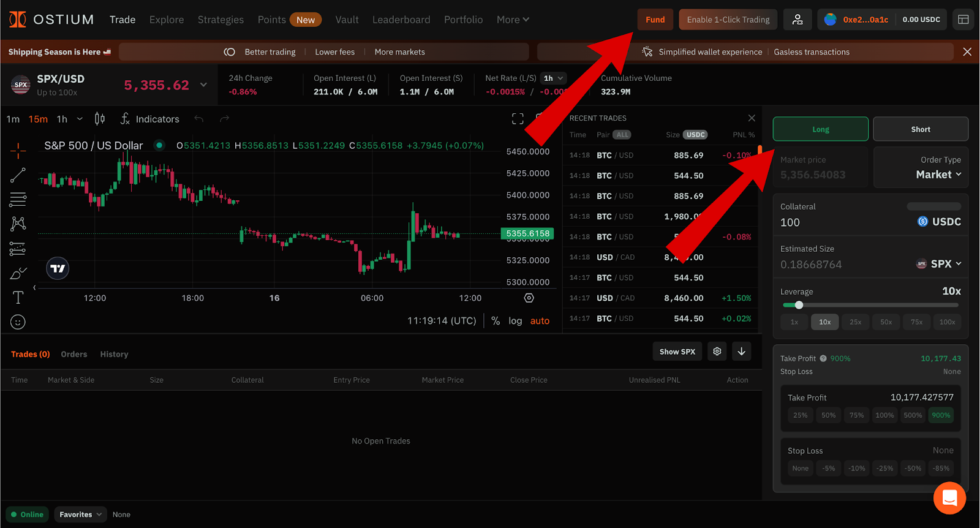Open the Vault page
Image resolution: width=980 pixels, height=528 pixels.
(347, 20)
